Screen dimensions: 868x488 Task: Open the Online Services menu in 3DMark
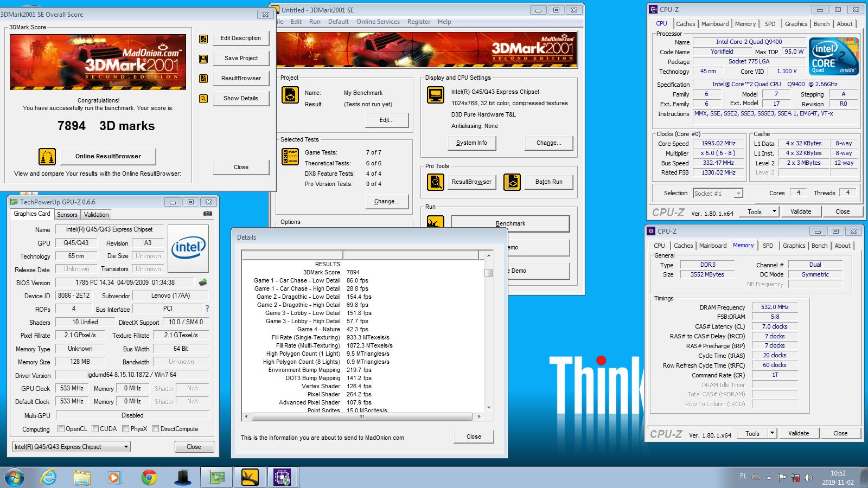[x=378, y=22]
